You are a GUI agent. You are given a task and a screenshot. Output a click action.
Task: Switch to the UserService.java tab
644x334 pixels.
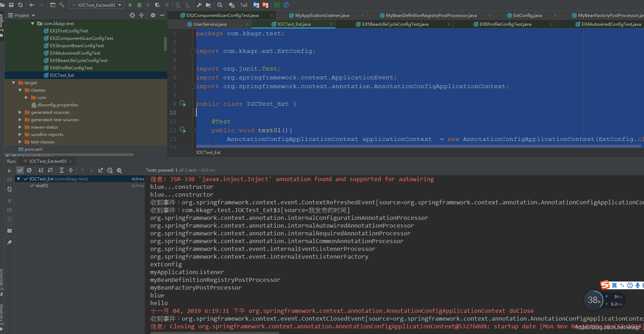210,24
